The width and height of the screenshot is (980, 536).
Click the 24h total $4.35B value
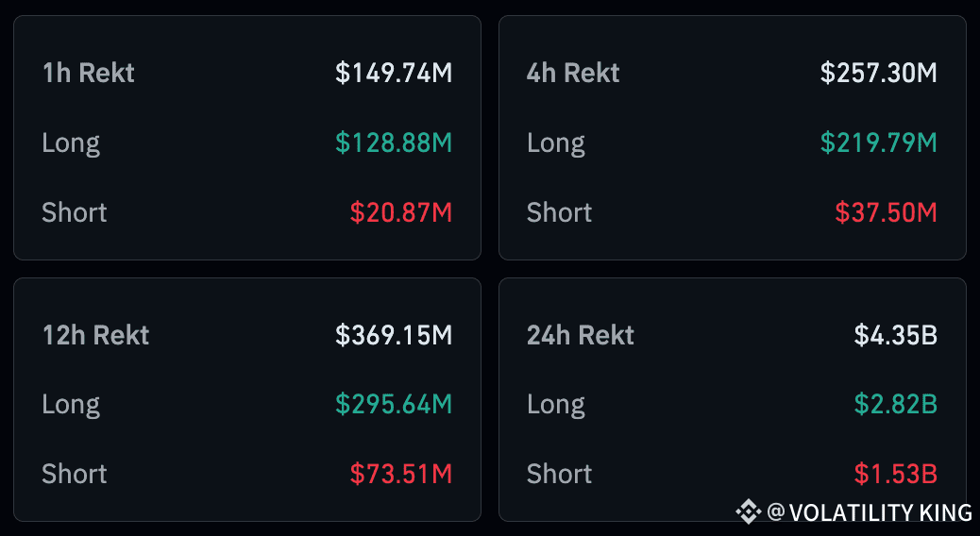coord(896,335)
